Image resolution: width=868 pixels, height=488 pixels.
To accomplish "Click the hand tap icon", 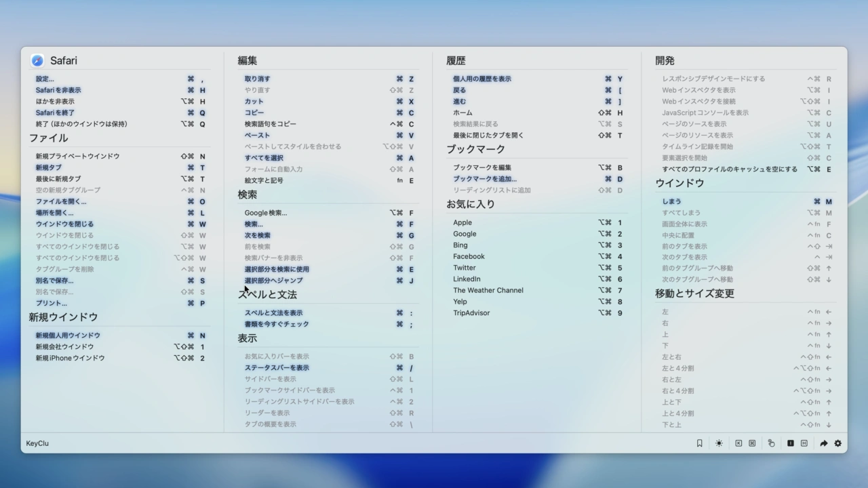I will pos(771,443).
